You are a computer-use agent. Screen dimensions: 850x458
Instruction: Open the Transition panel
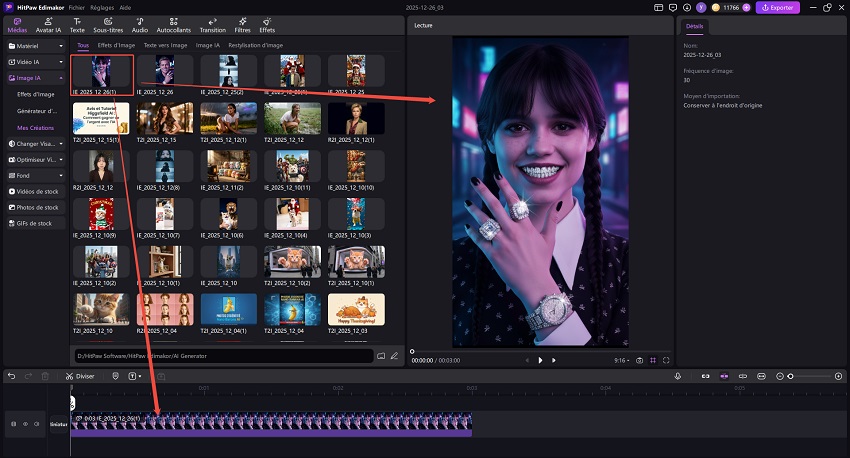(212, 24)
